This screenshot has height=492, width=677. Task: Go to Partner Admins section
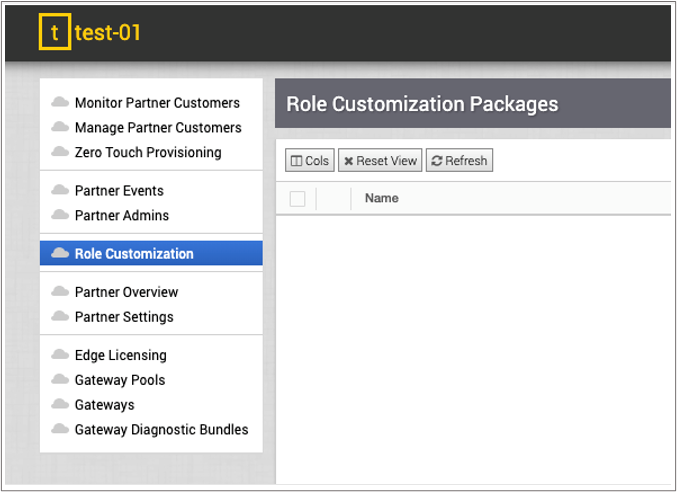coord(122,216)
